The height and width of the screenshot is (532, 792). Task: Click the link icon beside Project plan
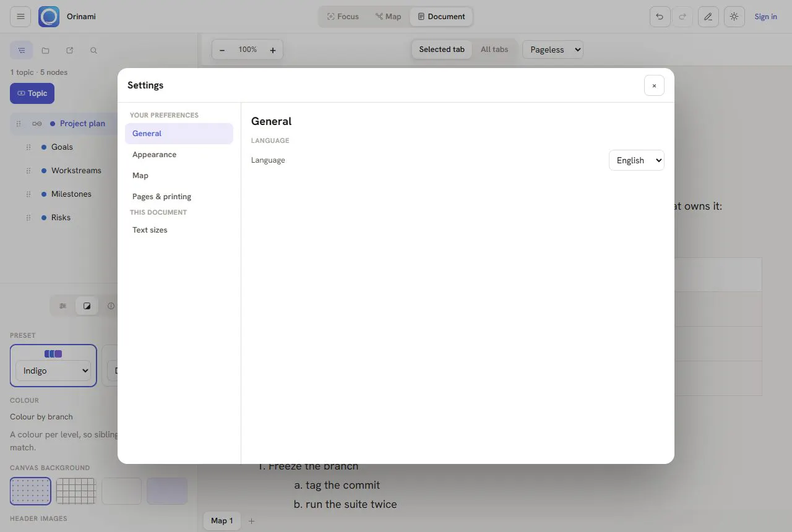click(37, 124)
